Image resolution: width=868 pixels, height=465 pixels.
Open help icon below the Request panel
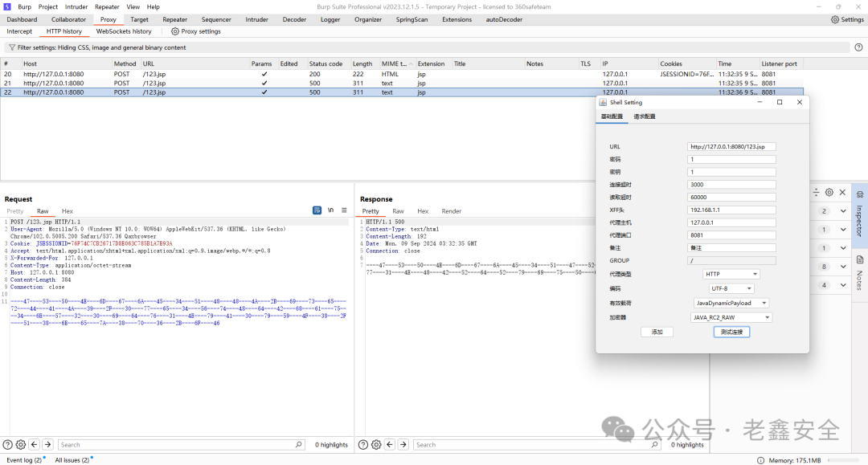point(7,445)
